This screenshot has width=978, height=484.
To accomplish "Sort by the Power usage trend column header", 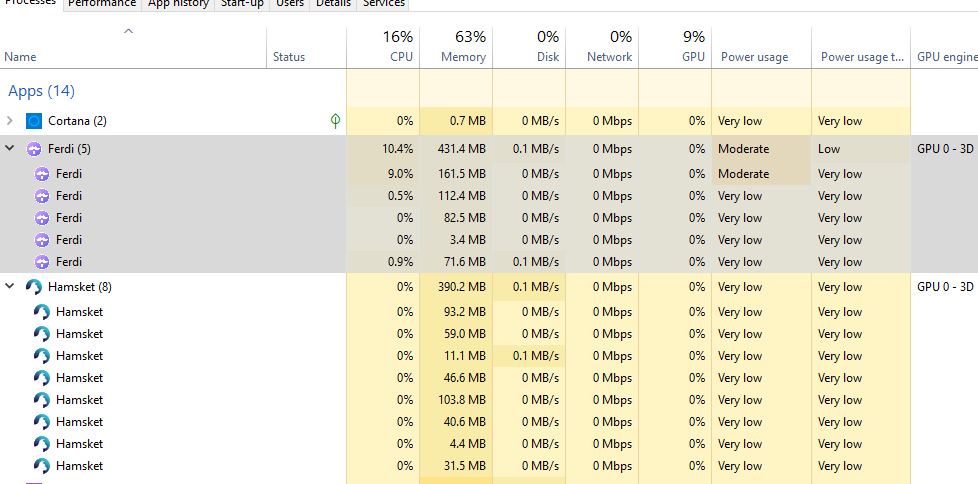I will (861, 47).
